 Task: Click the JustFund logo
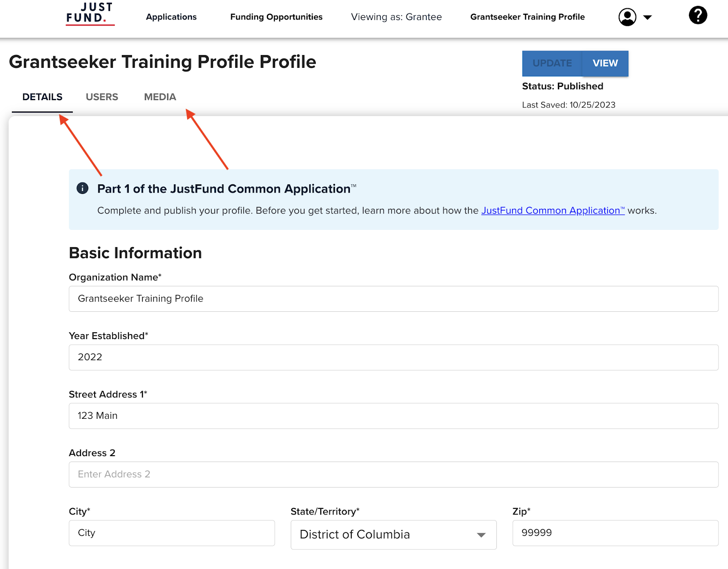tap(90, 14)
